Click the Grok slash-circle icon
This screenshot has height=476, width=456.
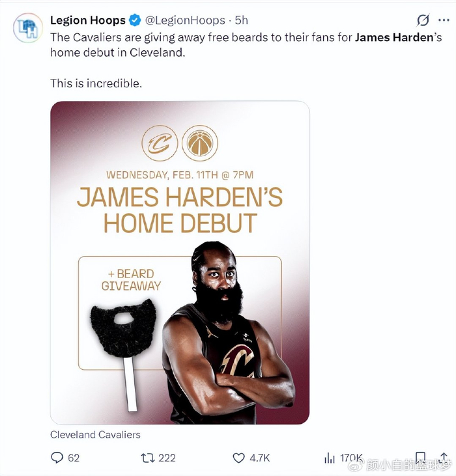coord(423,20)
